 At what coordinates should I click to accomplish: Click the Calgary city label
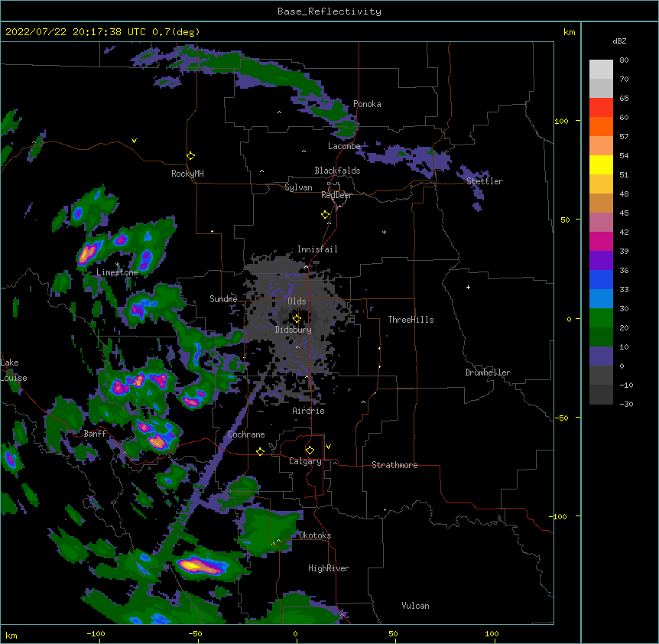pos(306,461)
